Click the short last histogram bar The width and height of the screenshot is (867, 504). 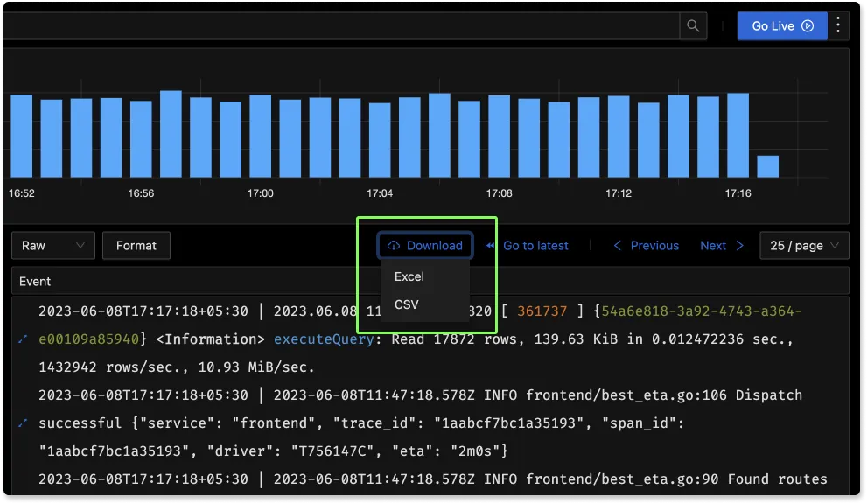tap(767, 166)
